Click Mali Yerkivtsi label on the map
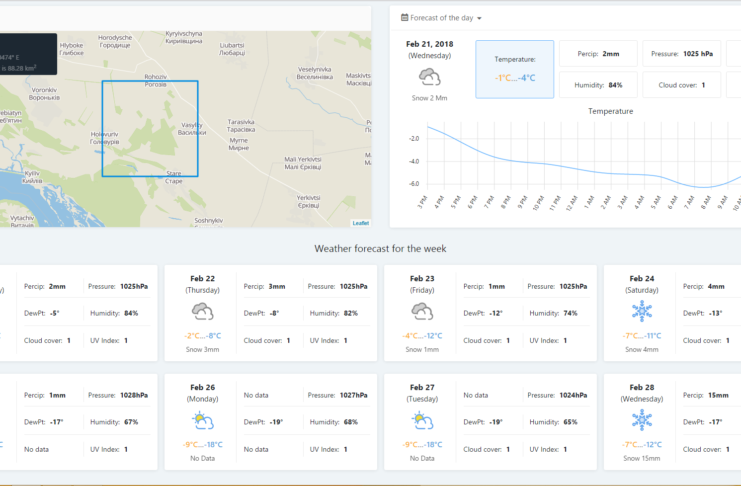Image resolution: width=741 pixels, height=486 pixels. (302, 163)
